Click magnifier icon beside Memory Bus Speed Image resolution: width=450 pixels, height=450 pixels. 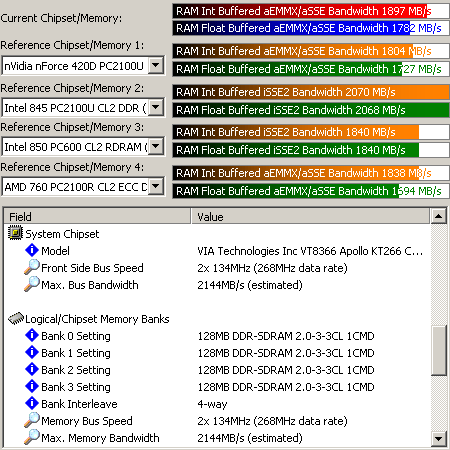tap(32, 420)
